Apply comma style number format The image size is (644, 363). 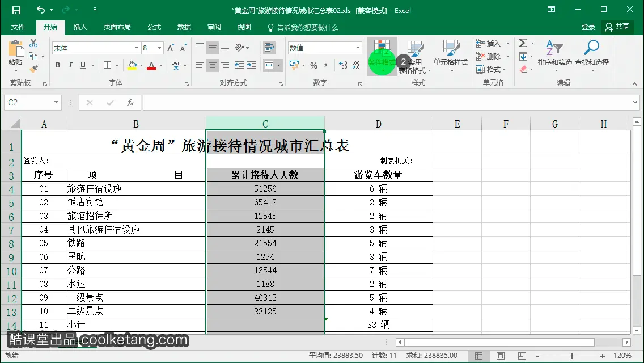[x=326, y=65]
